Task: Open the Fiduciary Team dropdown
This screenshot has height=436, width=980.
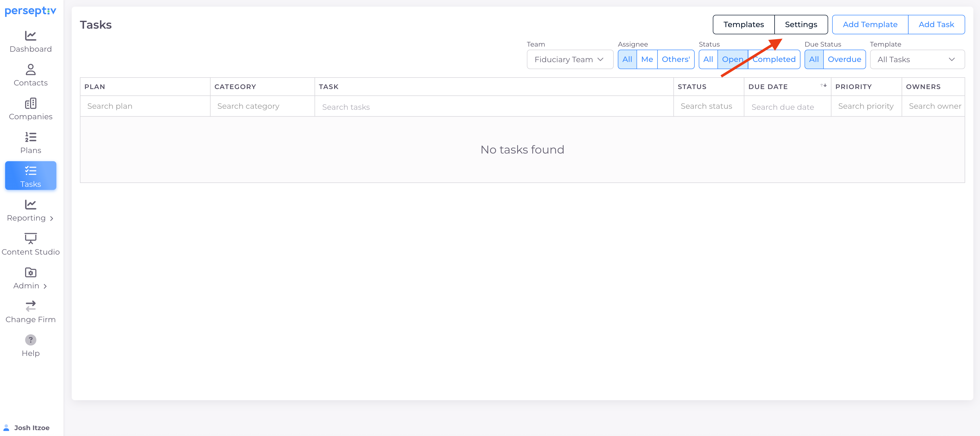Action: coord(569,60)
